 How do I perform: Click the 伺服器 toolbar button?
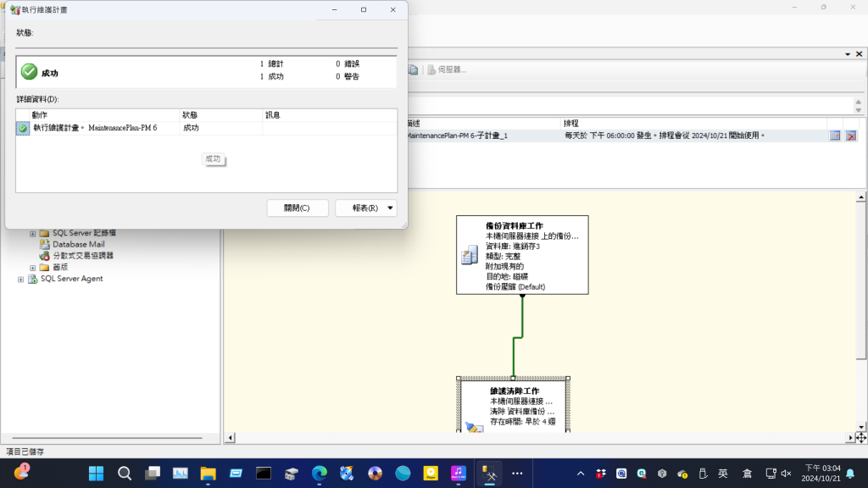coord(447,69)
